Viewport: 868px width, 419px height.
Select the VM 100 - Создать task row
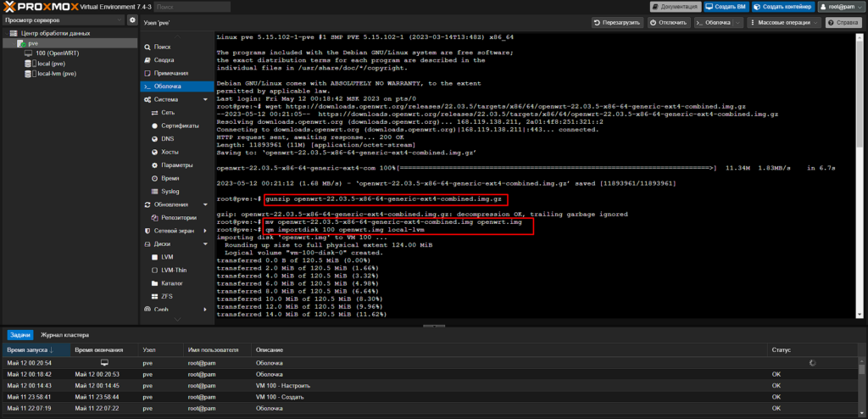coord(431,397)
